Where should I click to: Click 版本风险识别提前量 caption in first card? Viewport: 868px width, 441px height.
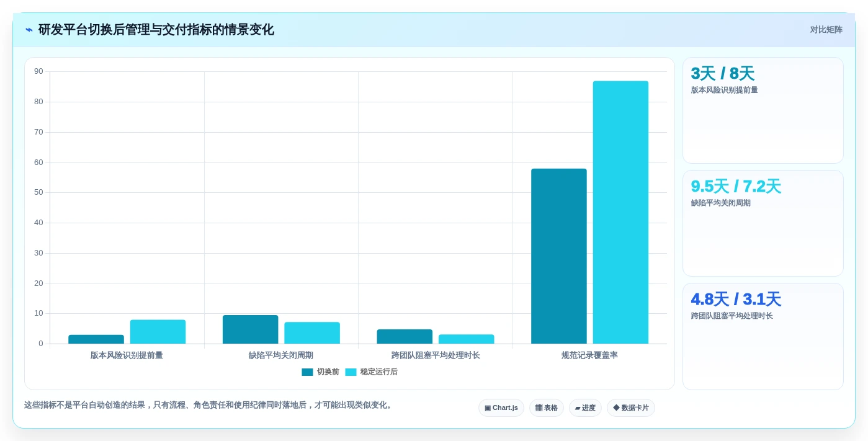click(725, 90)
